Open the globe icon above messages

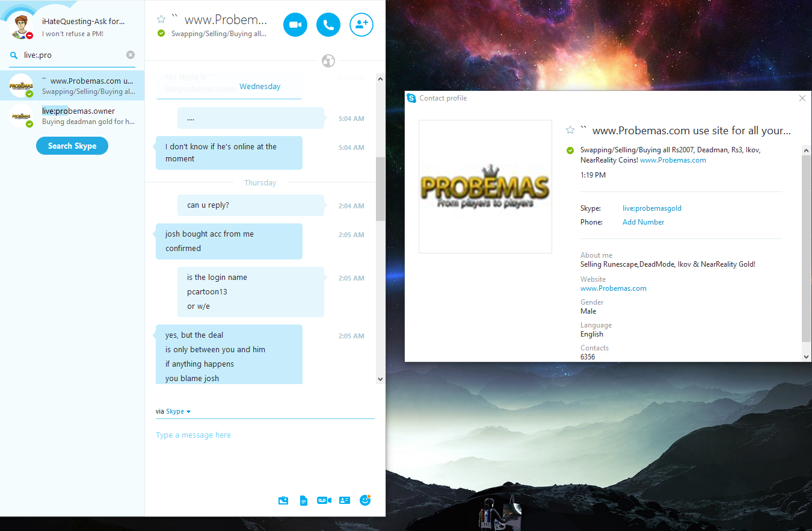point(328,61)
